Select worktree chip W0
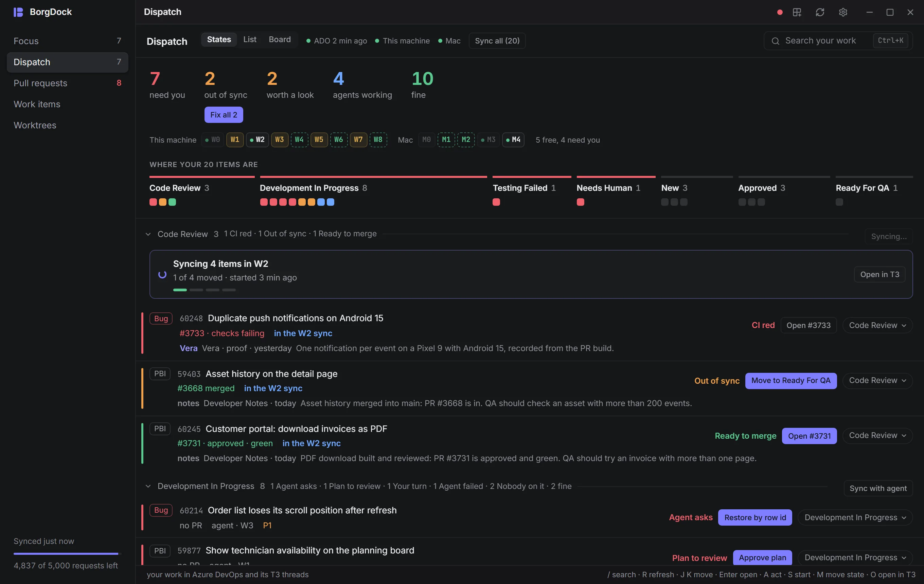The image size is (924, 584). pos(213,140)
